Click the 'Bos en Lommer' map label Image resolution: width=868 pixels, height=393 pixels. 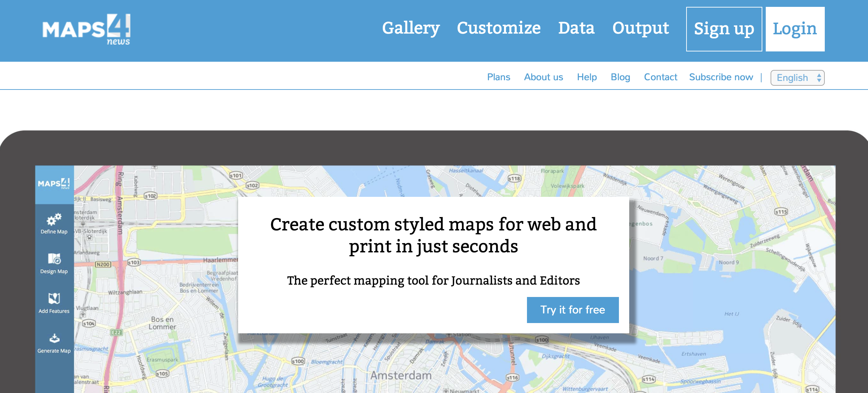point(162,323)
